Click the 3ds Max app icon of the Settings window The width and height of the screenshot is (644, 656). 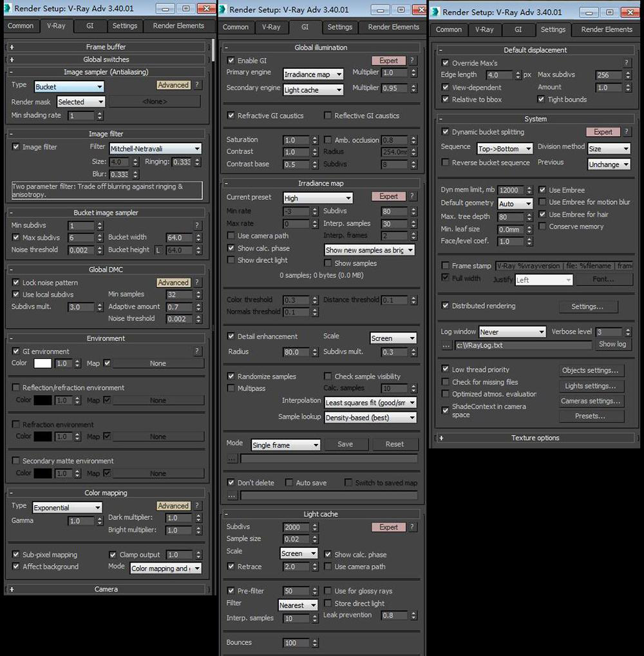pos(435,12)
